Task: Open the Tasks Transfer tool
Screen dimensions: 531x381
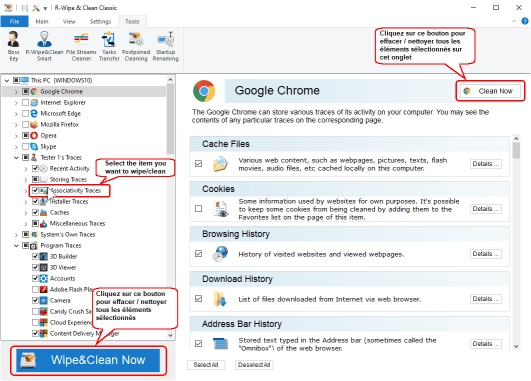Action: [109, 46]
